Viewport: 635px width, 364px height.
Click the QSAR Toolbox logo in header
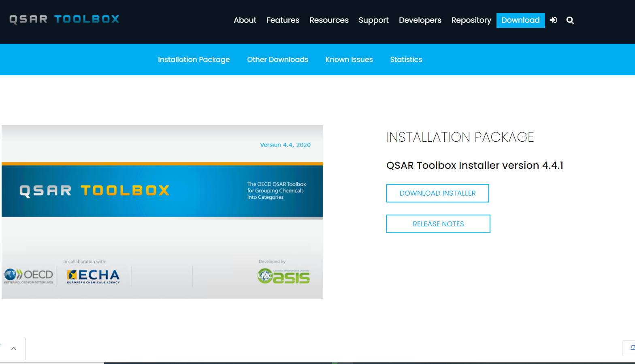coord(64,19)
